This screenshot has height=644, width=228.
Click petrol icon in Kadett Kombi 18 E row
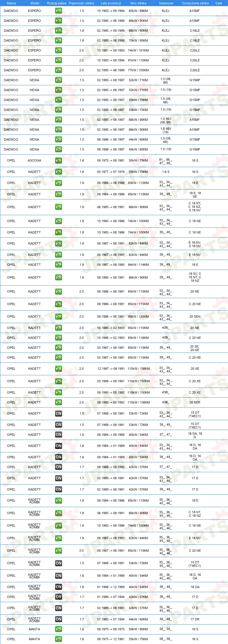[x=58, y=500]
